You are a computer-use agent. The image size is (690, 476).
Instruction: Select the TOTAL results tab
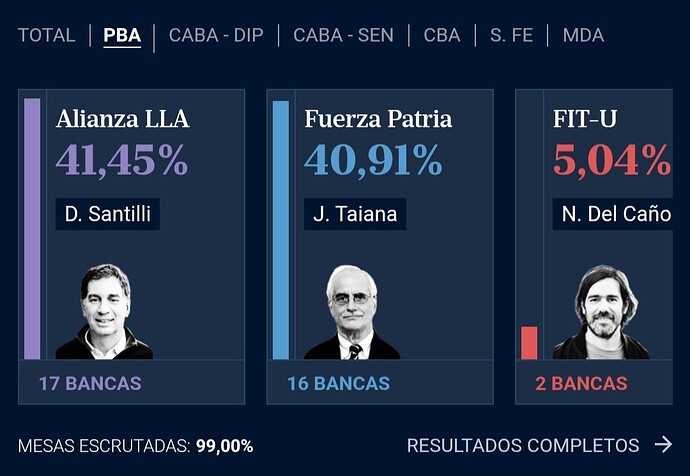(x=46, y=36)
